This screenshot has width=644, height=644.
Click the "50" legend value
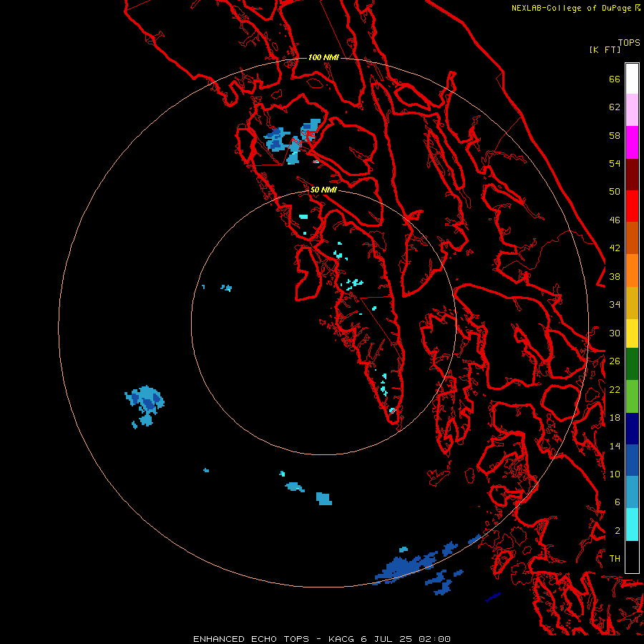615,192
